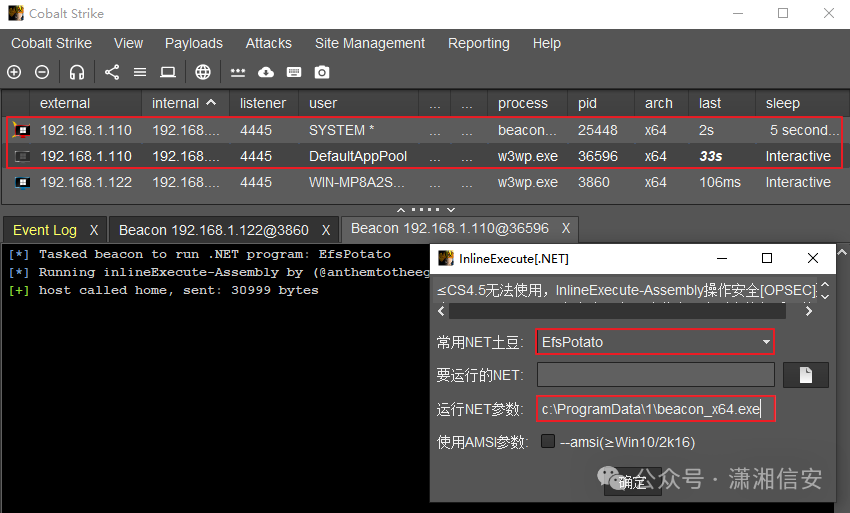
Task: Open the Cobalt Strike menu
Action: coord(51,43)
